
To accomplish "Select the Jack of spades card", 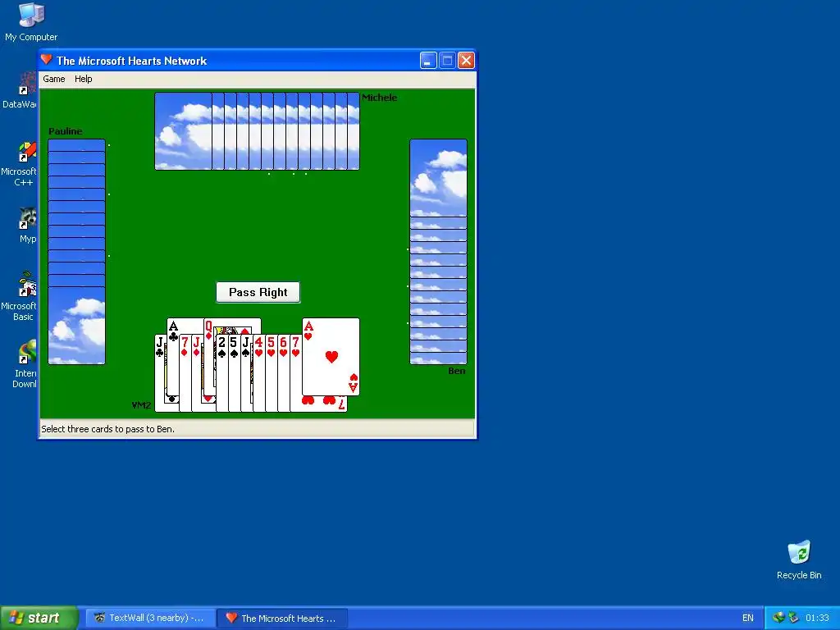I will point(246,373).
